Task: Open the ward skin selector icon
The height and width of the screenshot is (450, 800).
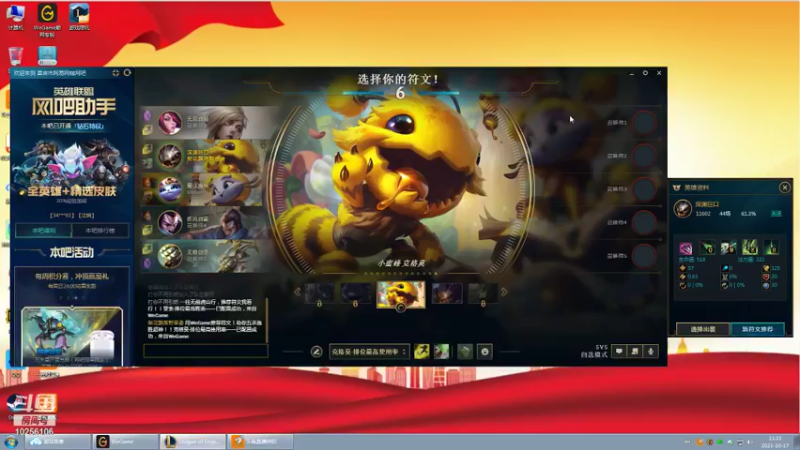Action: pyautogui.click(x=465, y=352)
